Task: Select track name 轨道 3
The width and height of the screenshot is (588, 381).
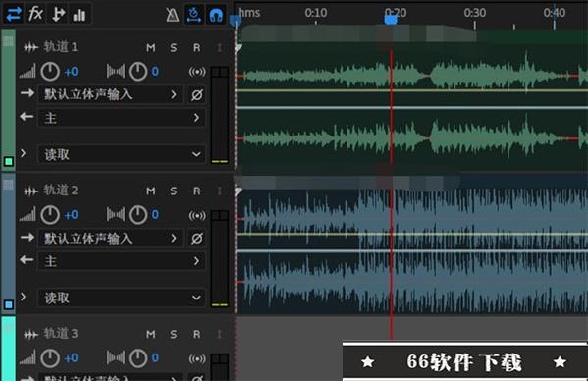Action: coord(61,334)
